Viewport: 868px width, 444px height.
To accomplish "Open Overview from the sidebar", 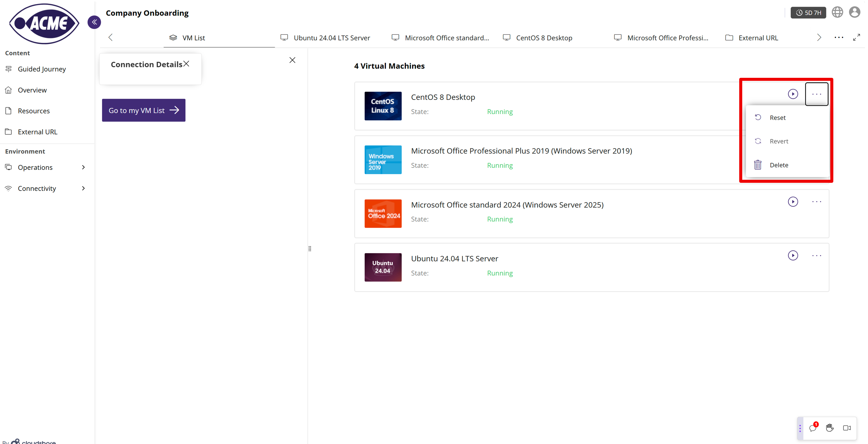I will [x=32, y=90].
